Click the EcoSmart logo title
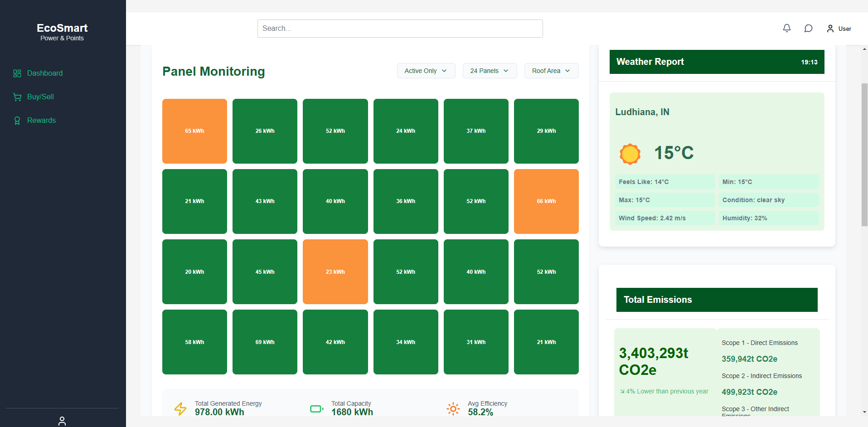 tap(62, 28)
